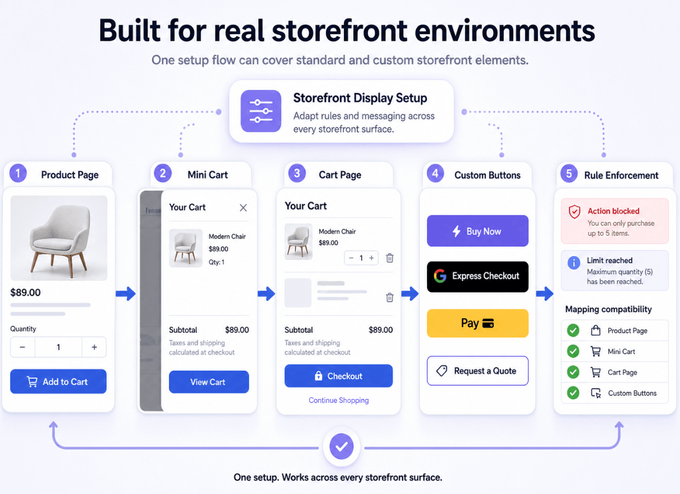Click the Express Checkout button

(x=477, y=276)
